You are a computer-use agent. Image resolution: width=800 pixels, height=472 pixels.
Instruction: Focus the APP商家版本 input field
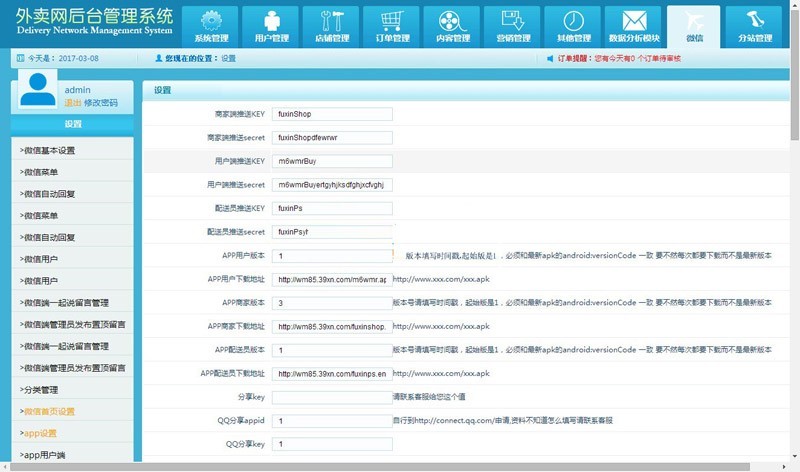tap(332, 303)
